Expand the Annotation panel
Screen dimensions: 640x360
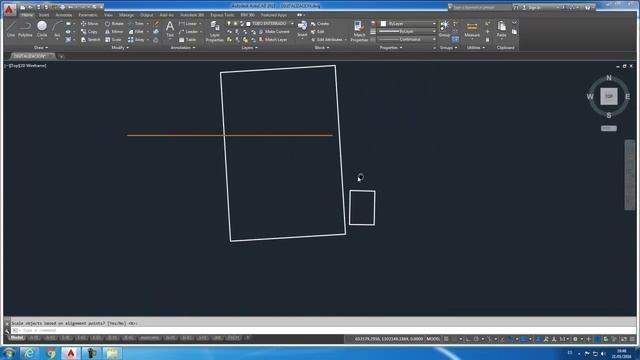182,48
